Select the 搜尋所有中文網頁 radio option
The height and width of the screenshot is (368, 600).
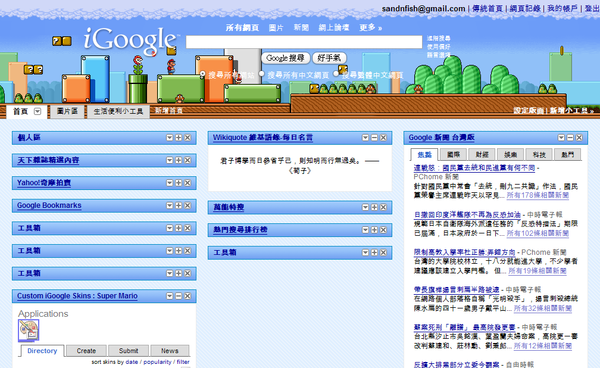click(262, 74)
